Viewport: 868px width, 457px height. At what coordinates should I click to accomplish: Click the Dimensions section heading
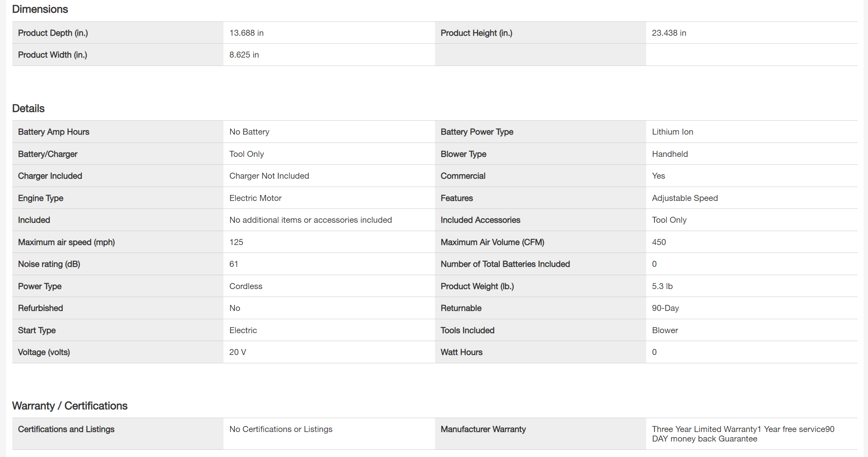pyautogui.click(x=40, y=9)
